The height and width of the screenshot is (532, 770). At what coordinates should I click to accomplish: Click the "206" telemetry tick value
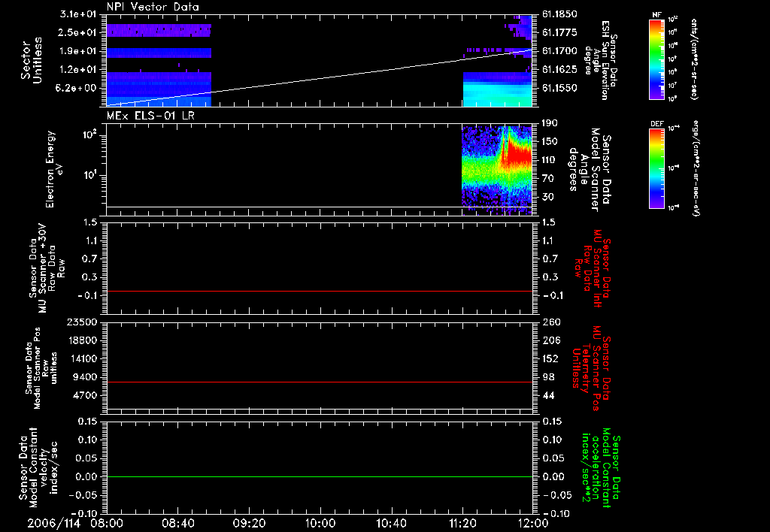point(550,340)
